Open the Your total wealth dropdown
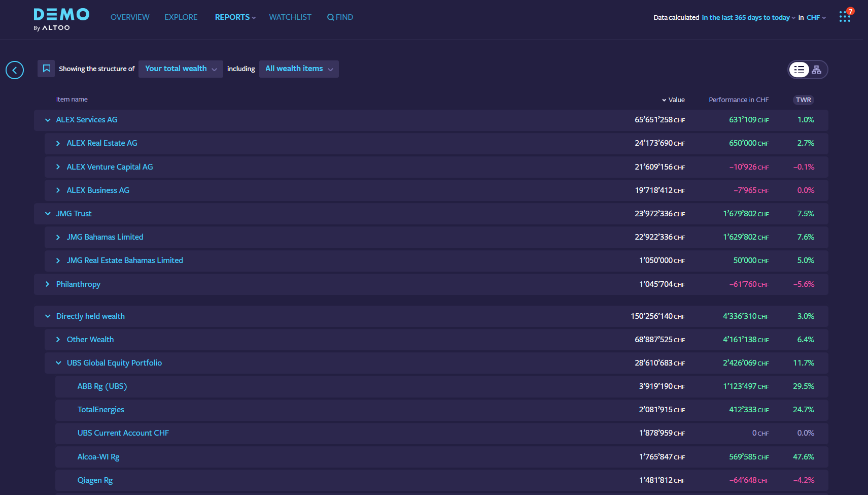Viewport: 868px width, 495px height. tap(181, 69)
